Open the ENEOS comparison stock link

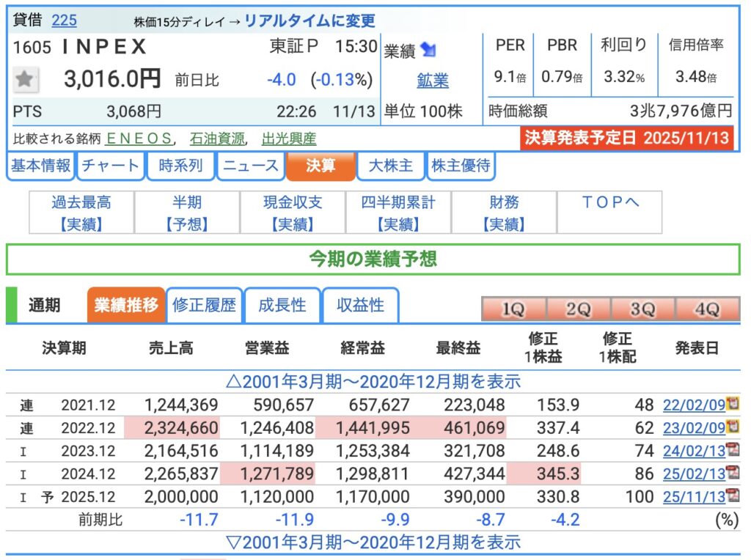pyautogui.click(x=139, y=139)
